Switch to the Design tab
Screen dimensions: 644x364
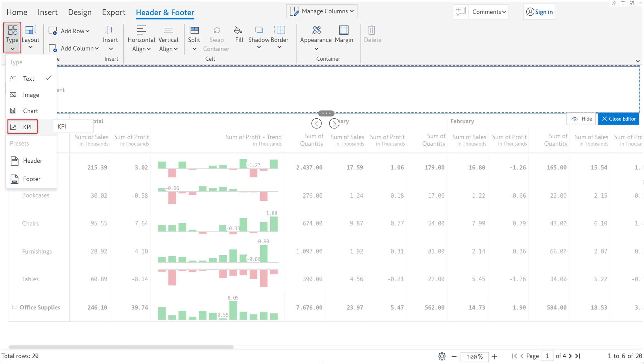click(80, 12)
